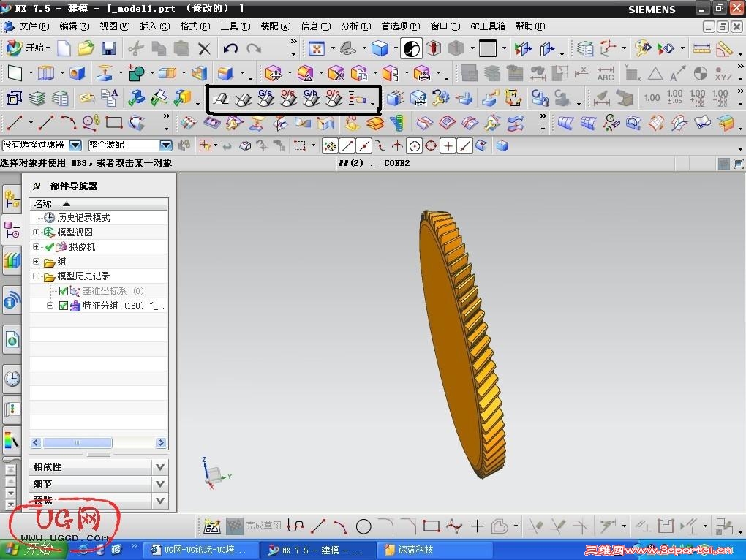Screen dimensions: 746x560
Task: Expand the 特征分组 (160) node
Action: 50,305
